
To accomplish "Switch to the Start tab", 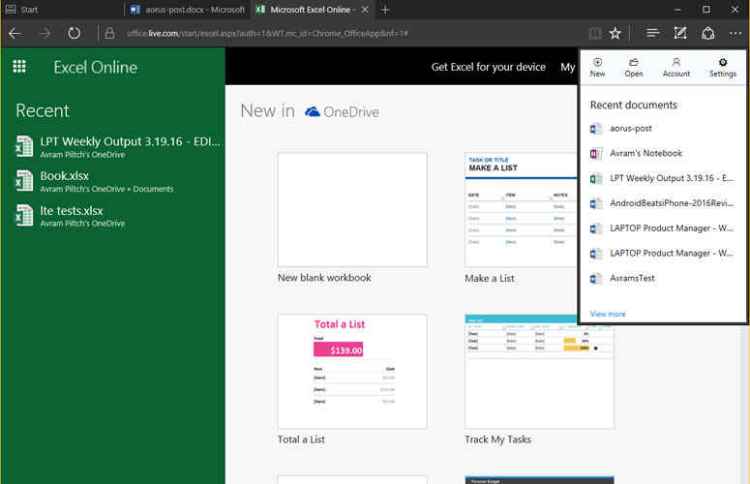I will [62, 10].
